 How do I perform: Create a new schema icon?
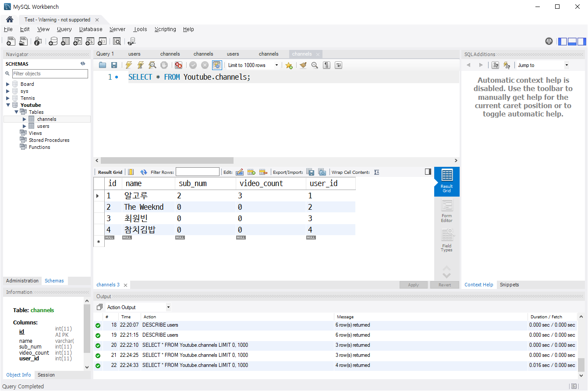click(x=53, y=41)
